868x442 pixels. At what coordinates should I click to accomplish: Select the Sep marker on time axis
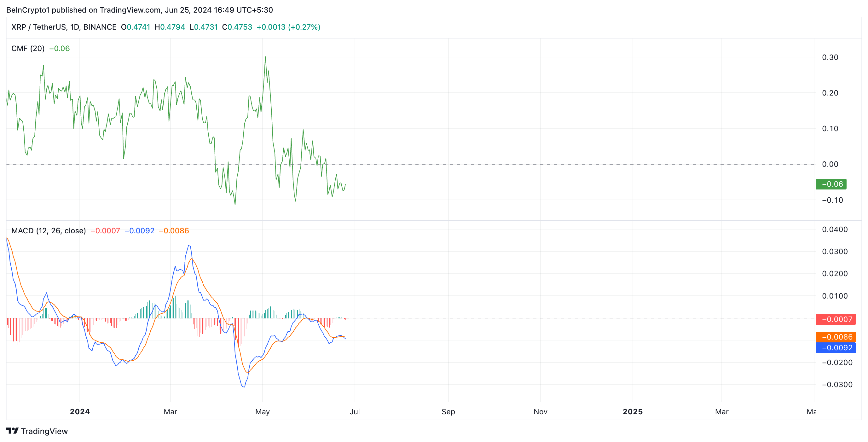point(448,412)
